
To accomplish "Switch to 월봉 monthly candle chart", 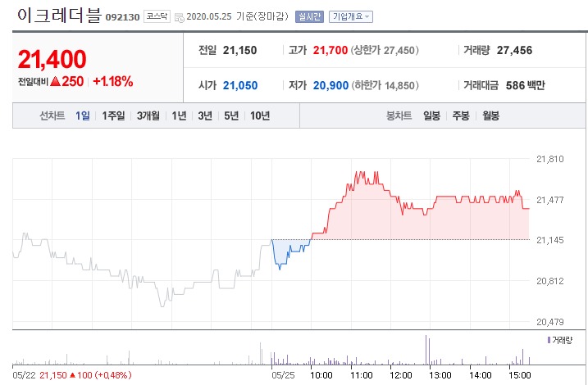I will [x=491, y=115].
